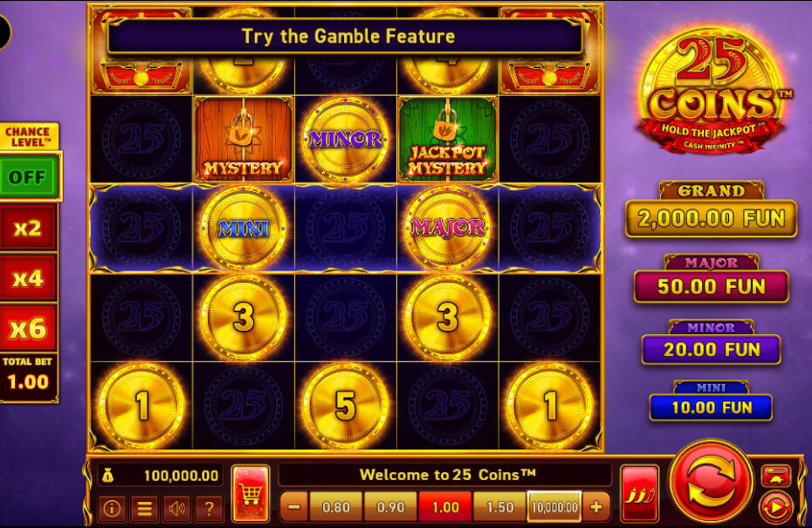This screenshot has width=812, height=528.
Task: Increase bet with plus button
Action: pos(596,507)
